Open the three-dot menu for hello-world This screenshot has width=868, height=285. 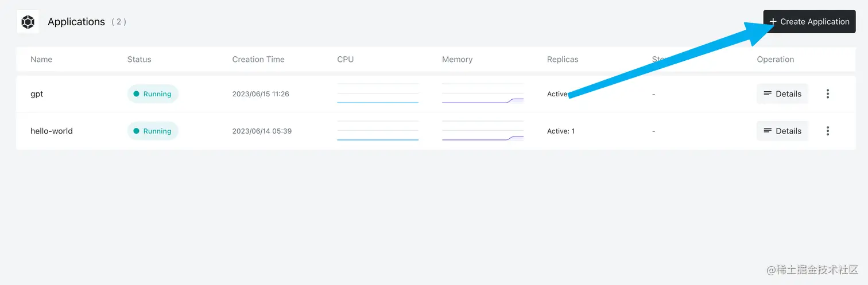tap(827, 131)
